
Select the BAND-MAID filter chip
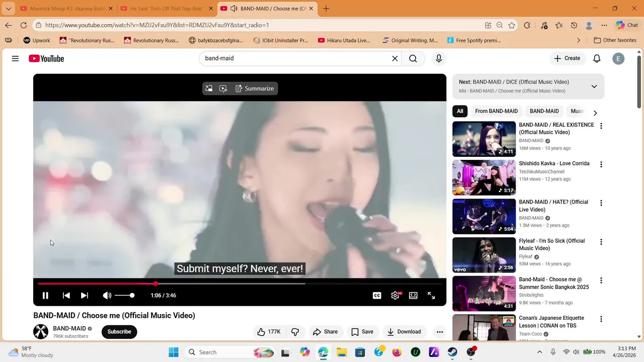(544, 111)
